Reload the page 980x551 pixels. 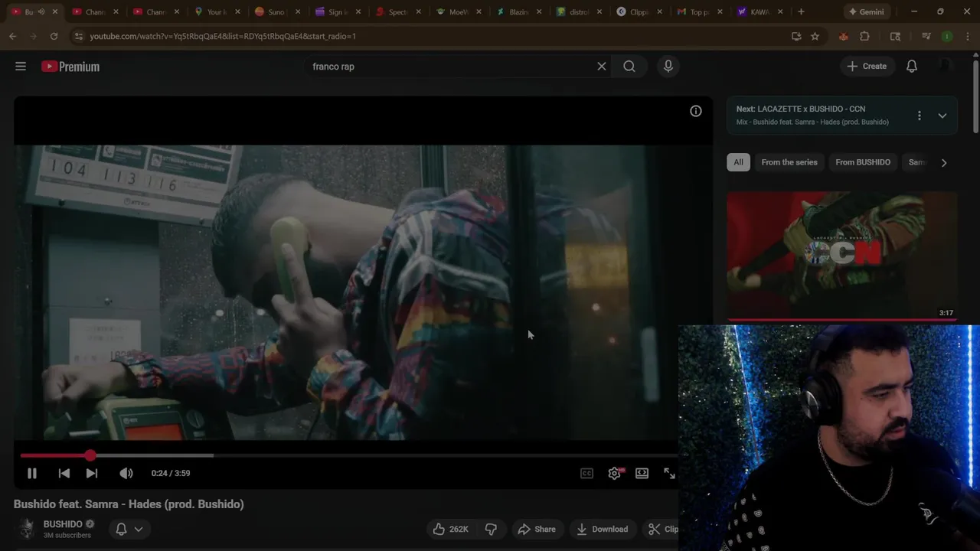tap(54, 36)
